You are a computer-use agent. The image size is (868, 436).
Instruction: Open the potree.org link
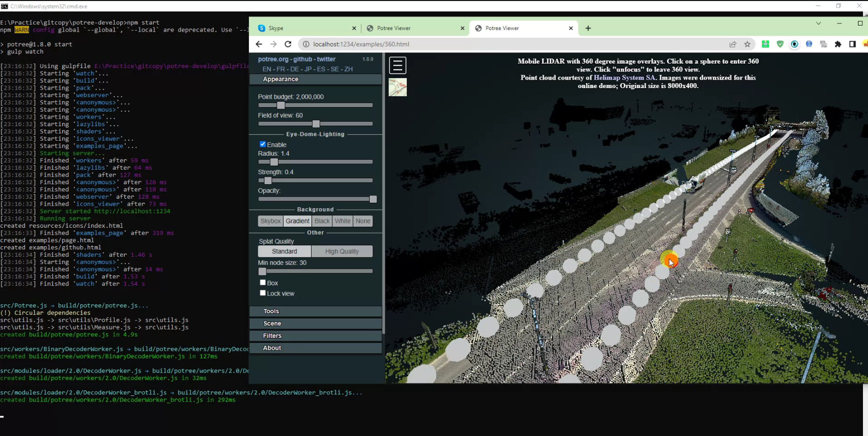click(273, 59)
